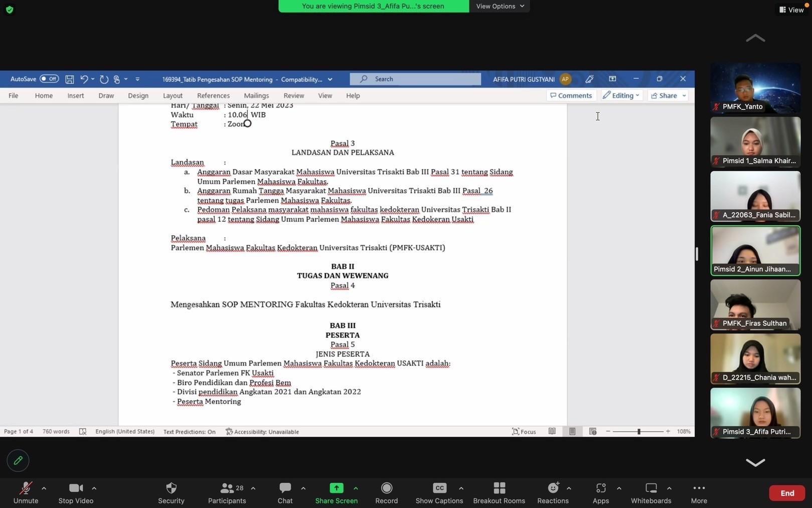The width and height of the screenshot is (812, 508).
Task: Toggle the AutoSave switch
Action: pos(49,79)
